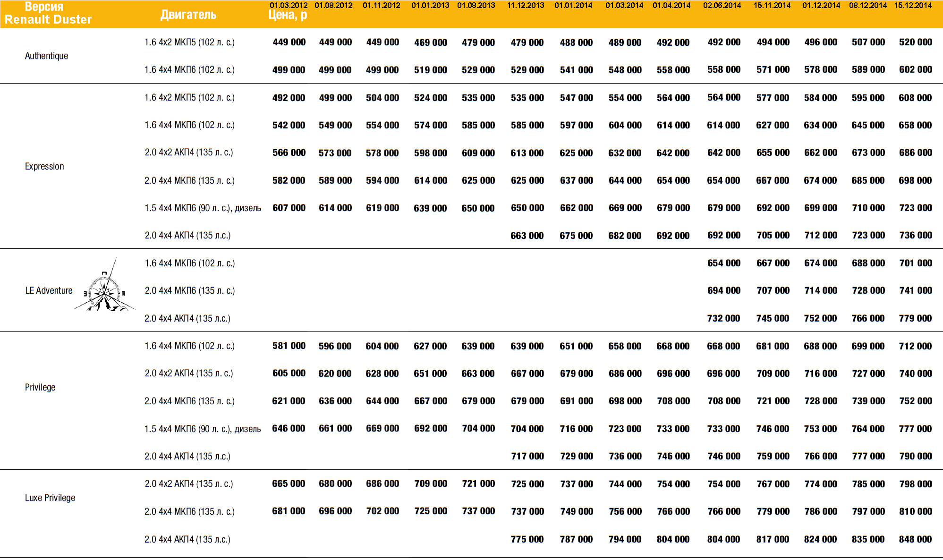Click price 566 000 for Expression 2.0 4x2
Image resolution: width=943 pixels, height=560 pixels.
click(289, 153)
